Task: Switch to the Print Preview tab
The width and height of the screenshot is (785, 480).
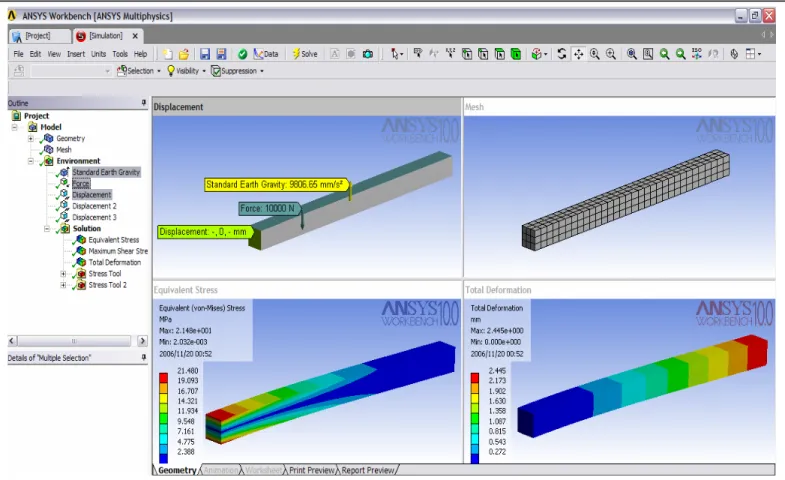Action: 311,470
